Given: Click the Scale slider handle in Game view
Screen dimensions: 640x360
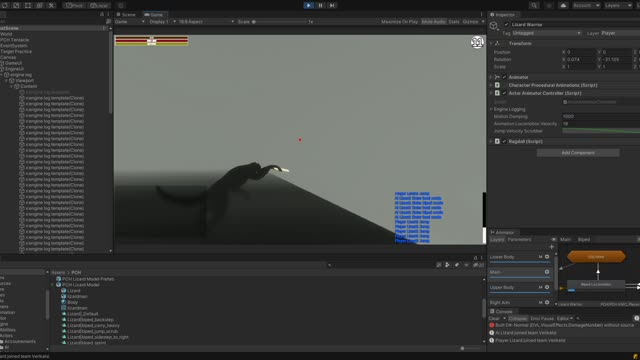Looking at the screenshot, I should click(x=253, y=22).
